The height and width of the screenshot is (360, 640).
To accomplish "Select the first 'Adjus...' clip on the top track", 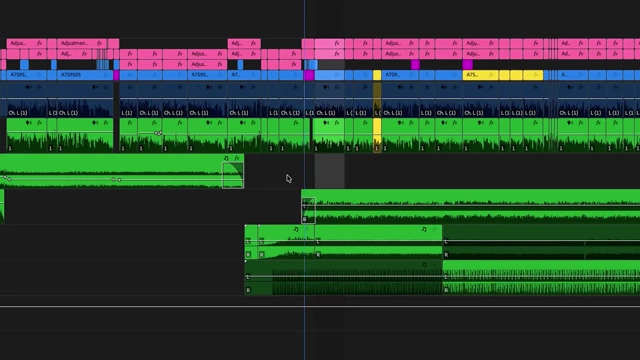I will (26, 43).
